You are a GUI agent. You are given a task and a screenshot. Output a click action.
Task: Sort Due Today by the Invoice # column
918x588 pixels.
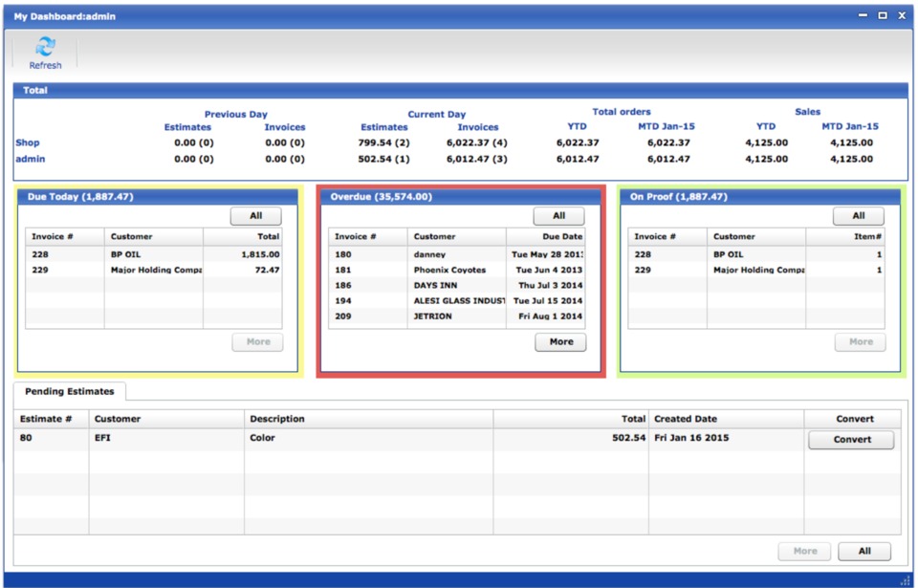coord(65,236)
